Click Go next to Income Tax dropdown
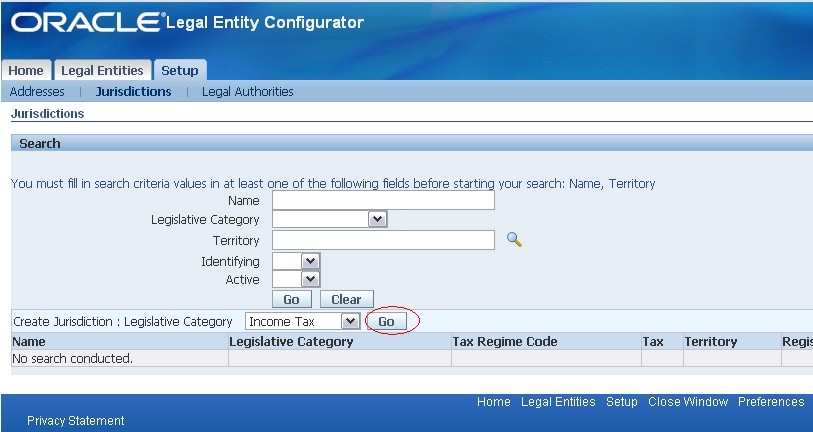This screenshot has height=432, width=813. point(386,322)
